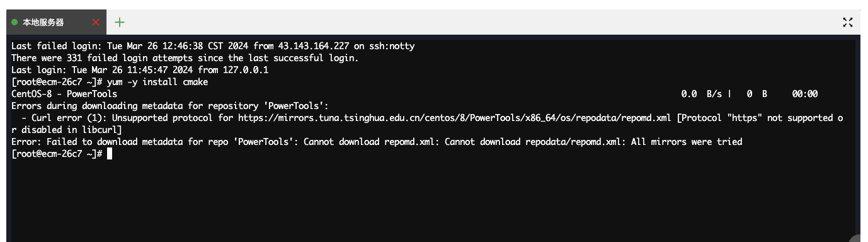
Task: Click the '331 failed login attempts' line
Action: (185, 58)
